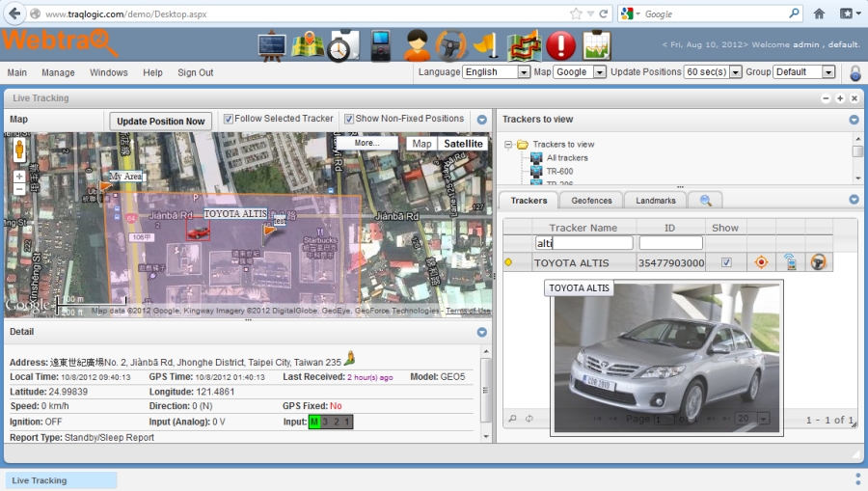
Task: Locate TOYOTA ALTIS with target icon
Action: pos(762,261)
